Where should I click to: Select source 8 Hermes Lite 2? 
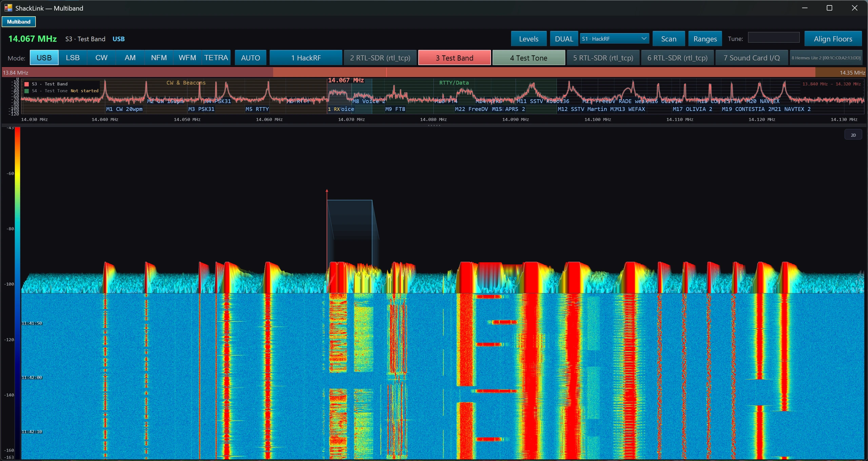826,58
